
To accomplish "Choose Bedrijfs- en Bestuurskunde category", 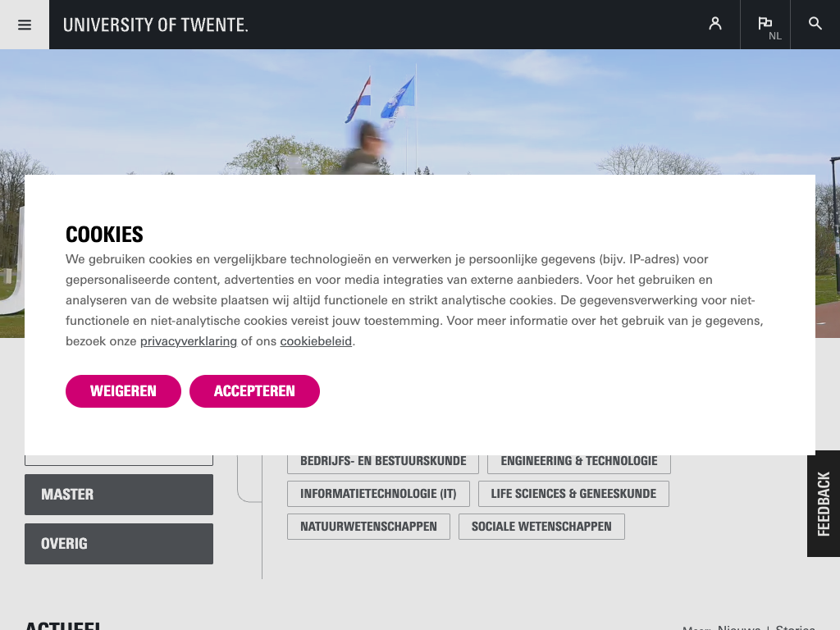I will coord(383,462).
